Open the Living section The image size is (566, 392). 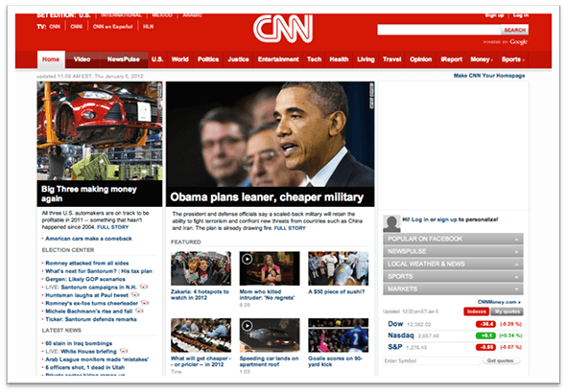pyautogui.click(x=366, y=59)
